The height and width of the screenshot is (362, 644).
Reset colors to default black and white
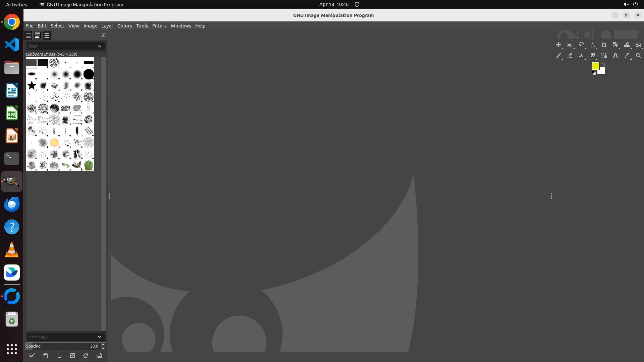594,73
